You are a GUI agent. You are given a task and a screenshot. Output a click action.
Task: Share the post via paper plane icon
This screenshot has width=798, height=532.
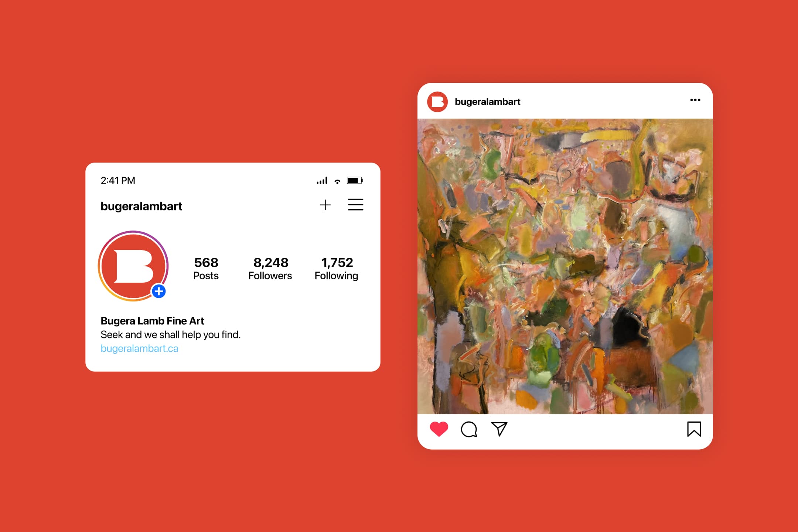pyautogui.click(x=499, y=429)
